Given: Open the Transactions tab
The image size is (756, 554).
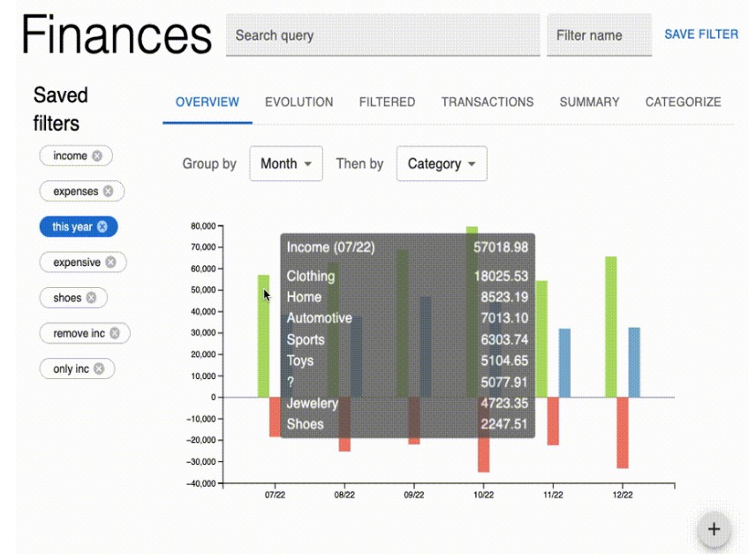Looking at the screenshot, I should coord(487,102).
